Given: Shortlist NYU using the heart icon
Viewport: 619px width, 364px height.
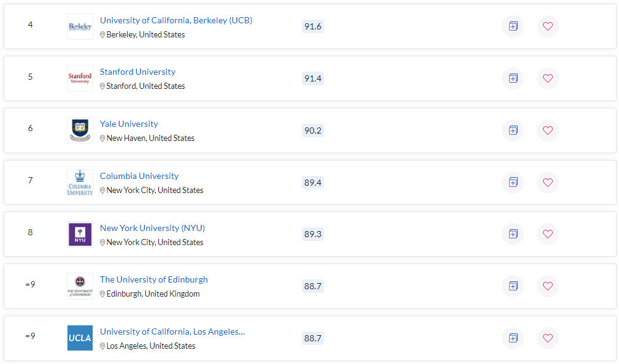Looking at the screenshot, I should point(548,234).
